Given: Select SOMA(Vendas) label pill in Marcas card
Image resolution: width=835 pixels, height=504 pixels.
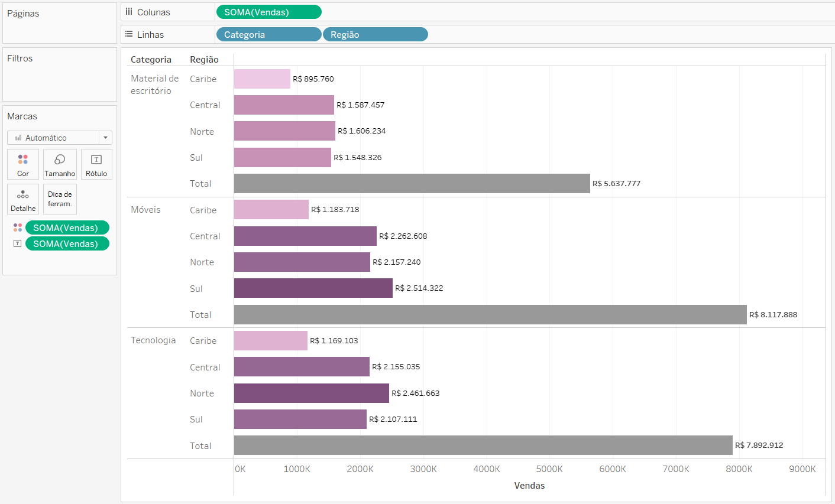Looking at the screenshot, I should pyautogui.click(x=67, y=243).
